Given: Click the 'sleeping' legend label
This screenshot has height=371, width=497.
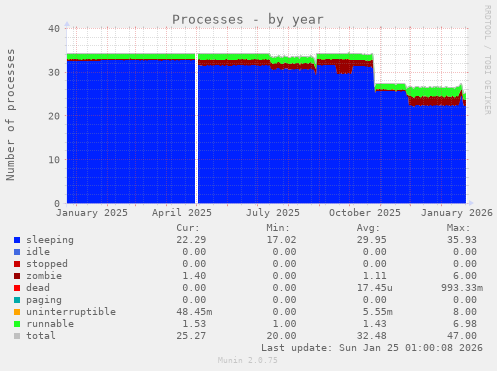Looking at the screenshot, I should 50,240.
